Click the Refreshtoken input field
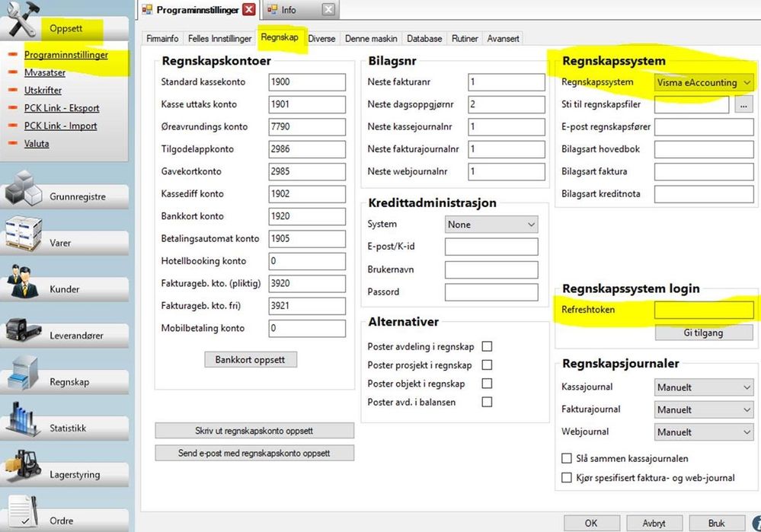The height and width of the screenshot is (532, 761). (704, 310)
